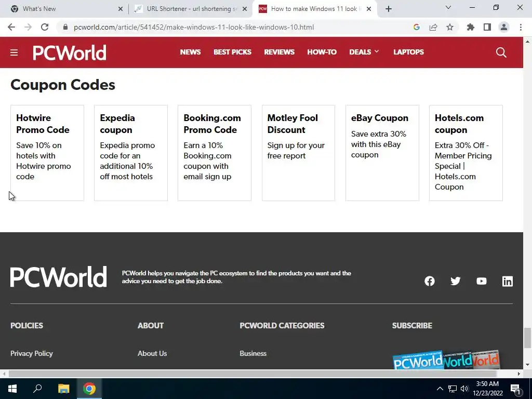Screen dimensions: 532x399
Task: Open Windows taskbar search
Action: 37,389
